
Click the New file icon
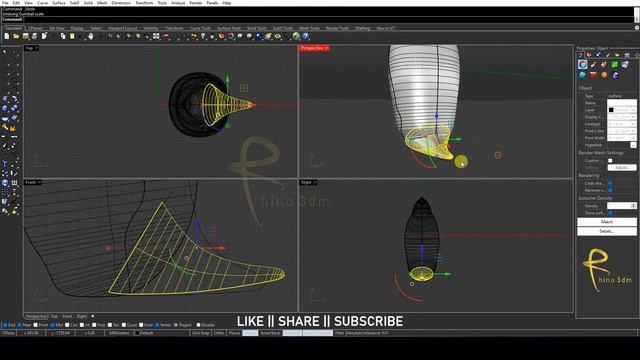tap(7, 36)
